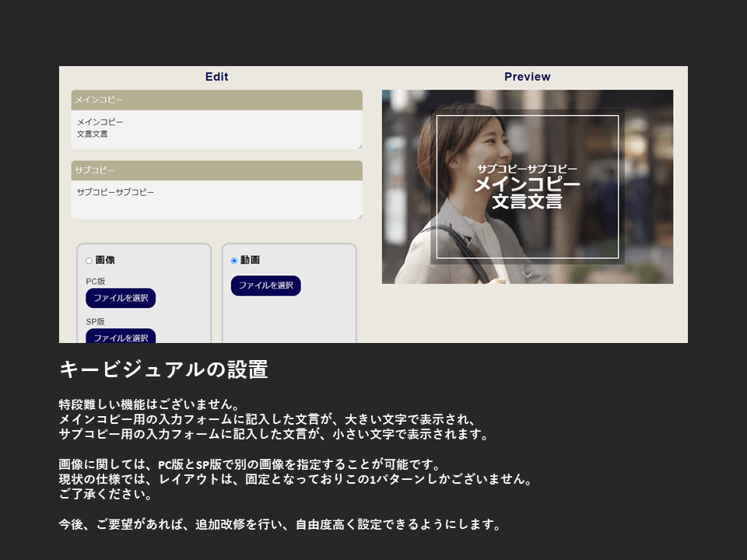Click the PC版 label
Viewport: 747px width, 560px height.
click(95, 282)
